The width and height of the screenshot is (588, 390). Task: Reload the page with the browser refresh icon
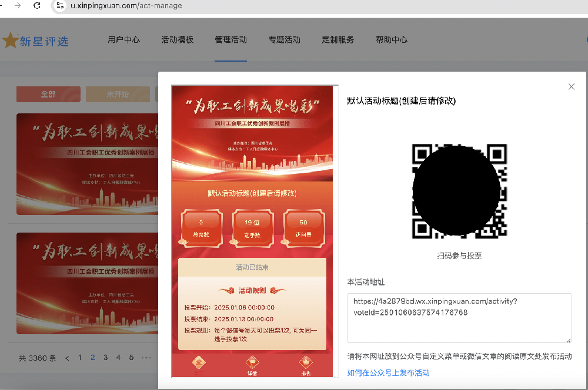[x=36, y=6]
